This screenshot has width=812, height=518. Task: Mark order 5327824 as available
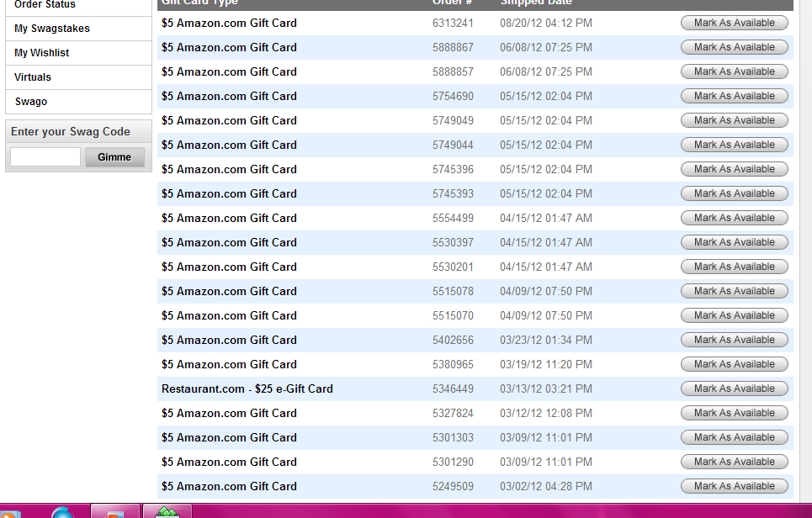(734, 414)
